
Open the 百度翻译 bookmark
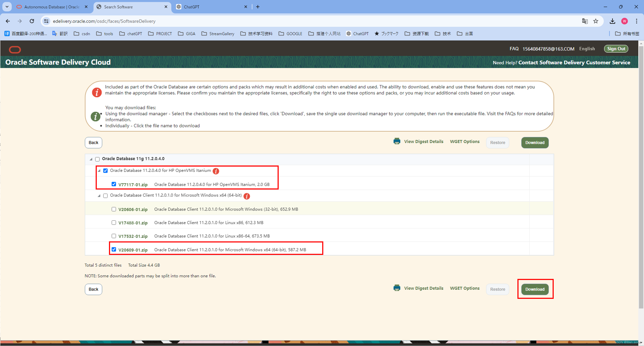click(26, 33)
